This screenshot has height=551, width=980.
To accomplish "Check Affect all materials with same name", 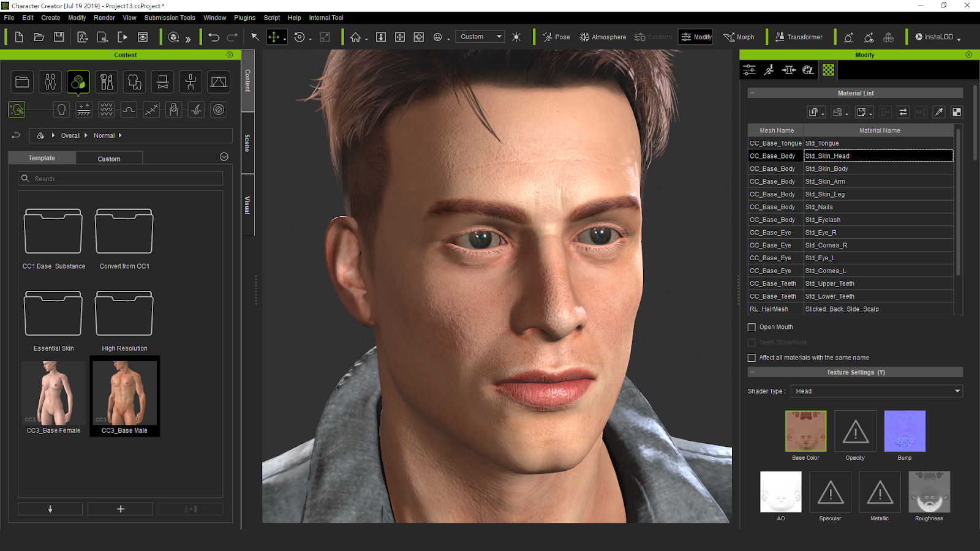I will tap(752, 358).
